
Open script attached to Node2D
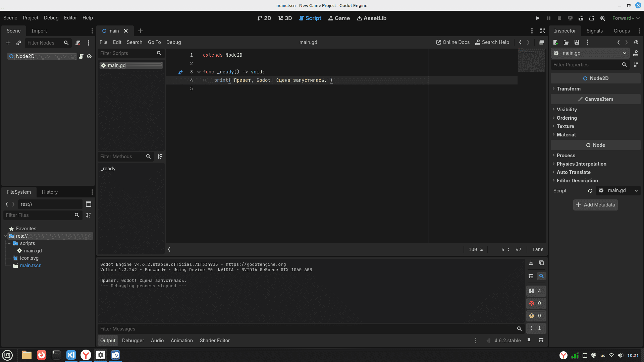(x=81, y=56)
